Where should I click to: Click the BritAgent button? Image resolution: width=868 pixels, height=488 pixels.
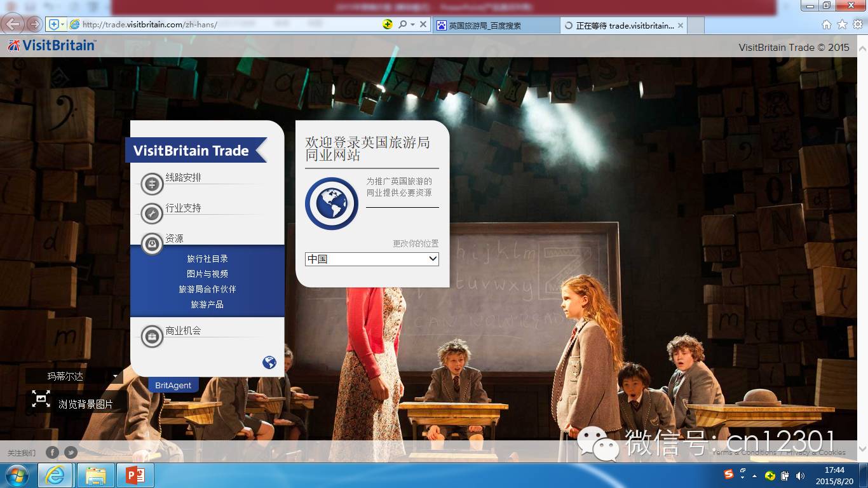click(x=173, y=385)
